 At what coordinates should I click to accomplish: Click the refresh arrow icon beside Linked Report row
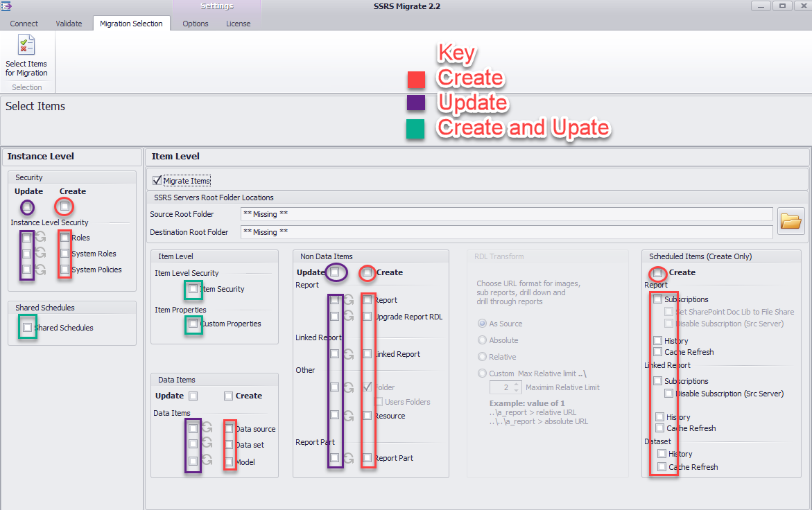(x=349, y=354)
